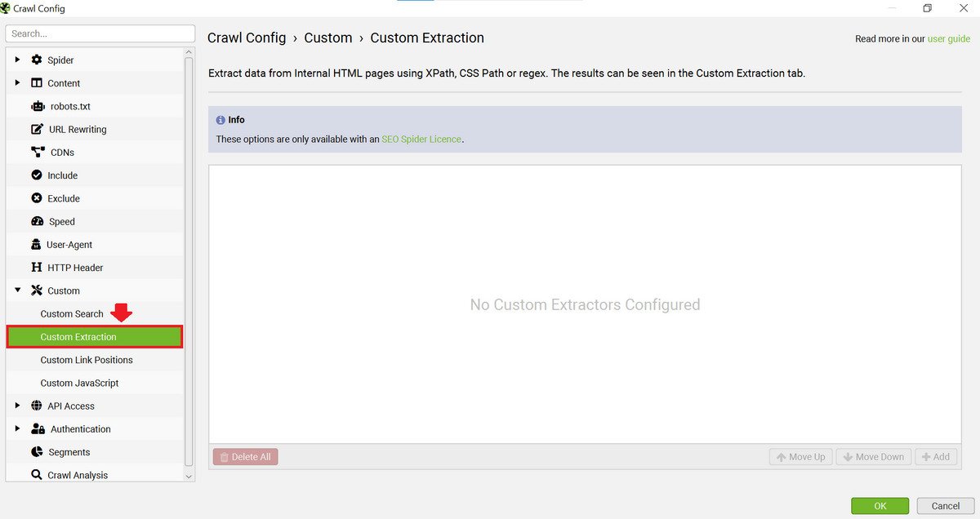Open the User-Agent settings icon
This screenshot has width=980, height=519.
click(34, 244)
